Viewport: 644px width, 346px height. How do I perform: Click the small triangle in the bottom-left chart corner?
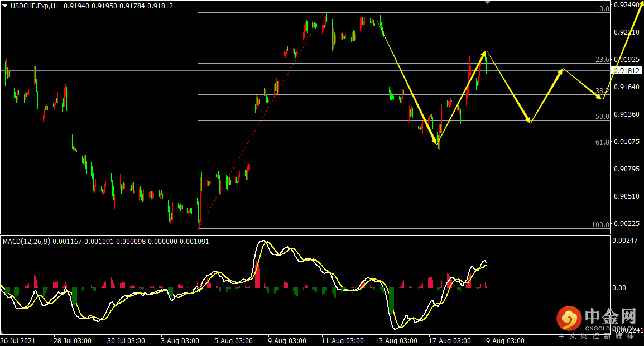tap(2, 332)
